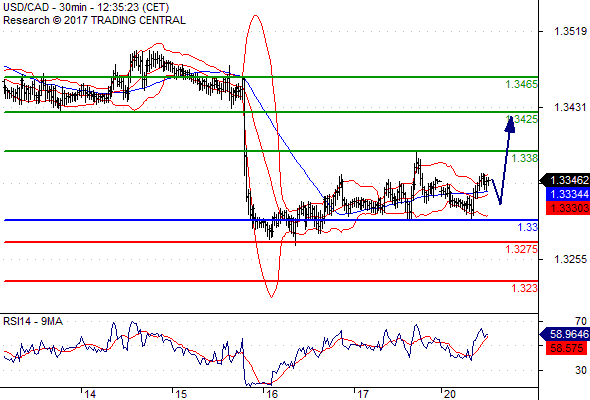Click the 1.338 green resistance label
590x400 pixels.
[x=525, y=158]
